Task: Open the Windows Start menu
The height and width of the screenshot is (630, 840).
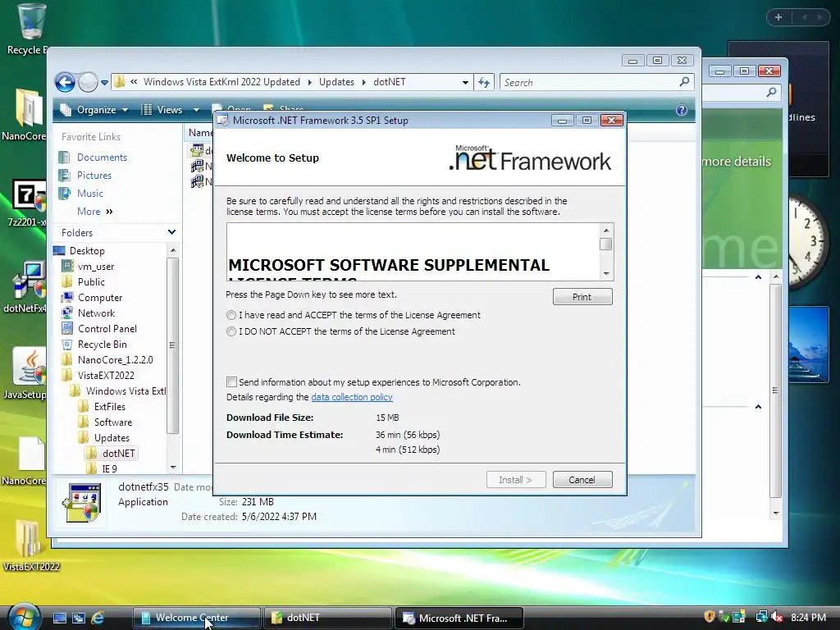Action: (x=24, y=617)
